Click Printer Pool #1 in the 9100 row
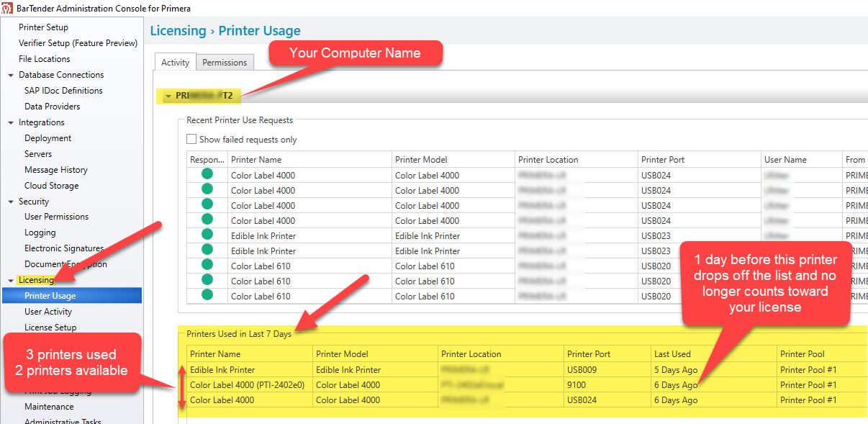 tap(808, 385)
